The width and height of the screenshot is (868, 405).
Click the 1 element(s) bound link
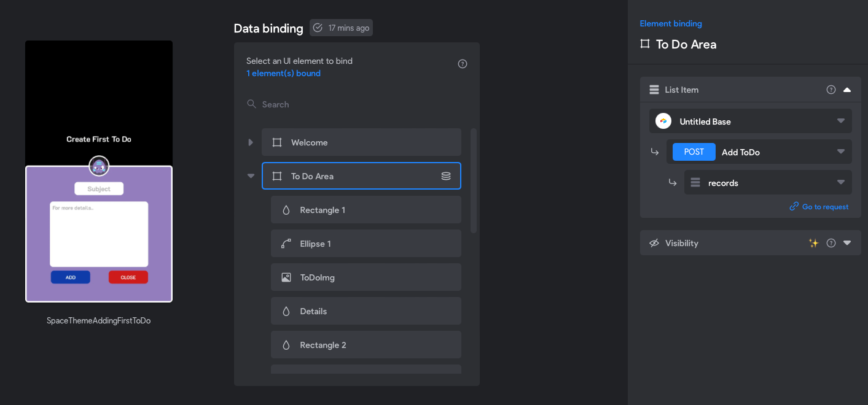coord(283,74)
